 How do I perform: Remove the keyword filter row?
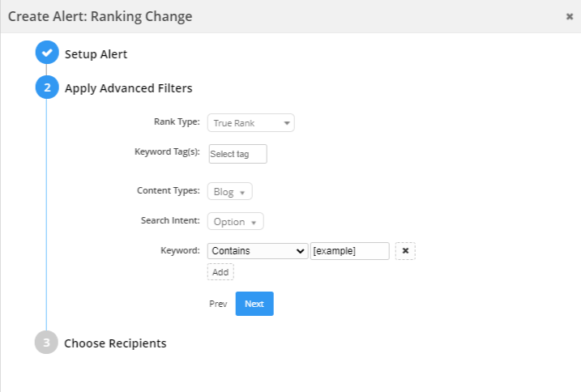tap(405, 251)
